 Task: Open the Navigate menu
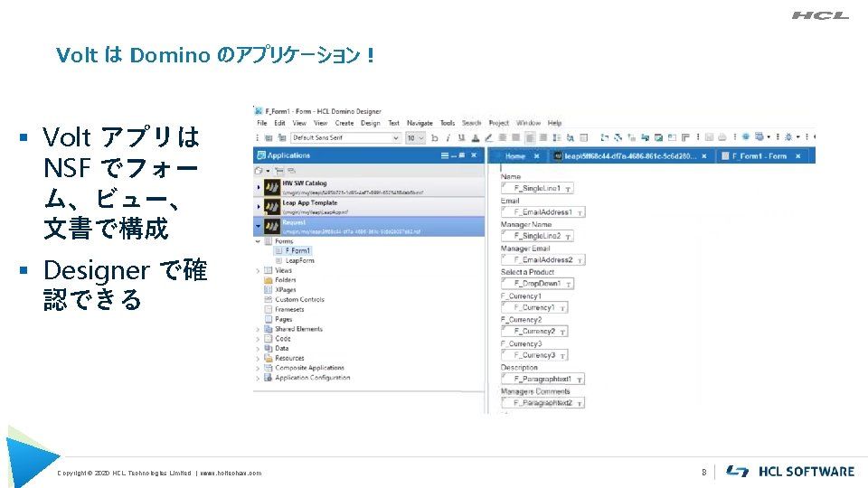click(x=420, y=123)
